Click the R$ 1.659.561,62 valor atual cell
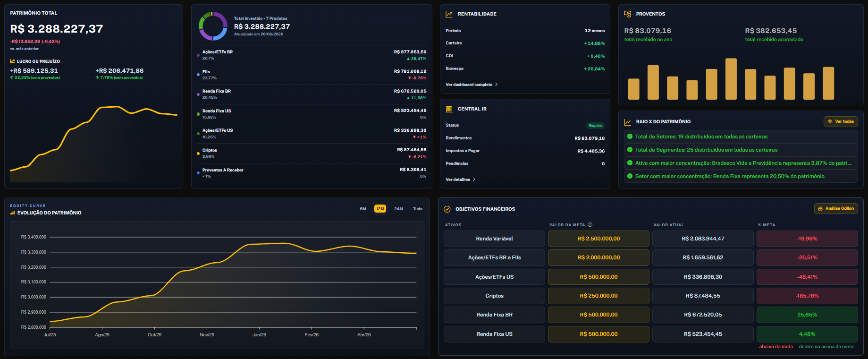This screenshot has height=359, width=868. coord(703,257)
